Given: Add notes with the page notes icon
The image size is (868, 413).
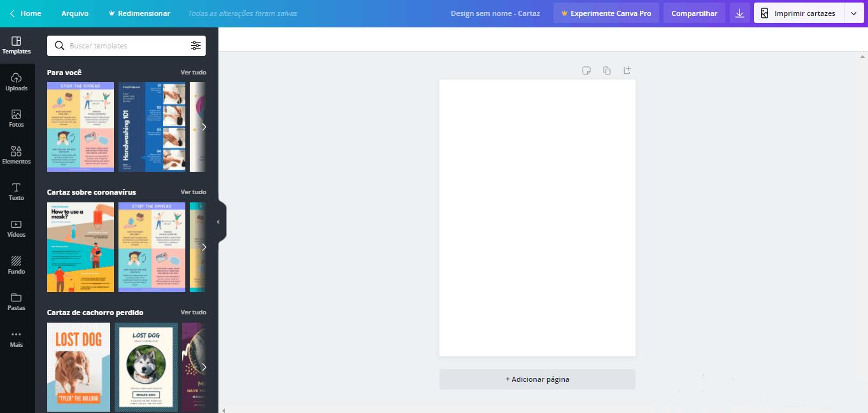Looking at the screenshot, I should point(587,71).
